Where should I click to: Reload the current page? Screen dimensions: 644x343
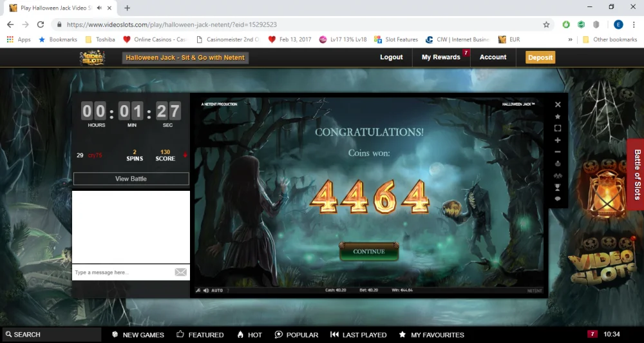click(x=40, y=24)
